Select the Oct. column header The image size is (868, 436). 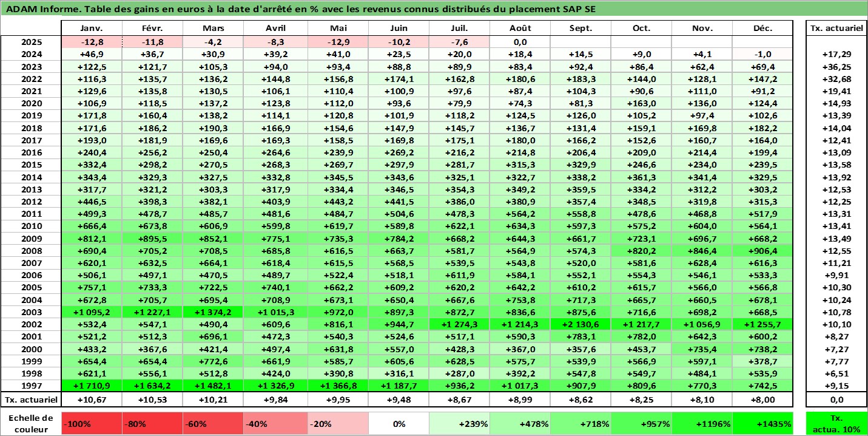[641, 29]
